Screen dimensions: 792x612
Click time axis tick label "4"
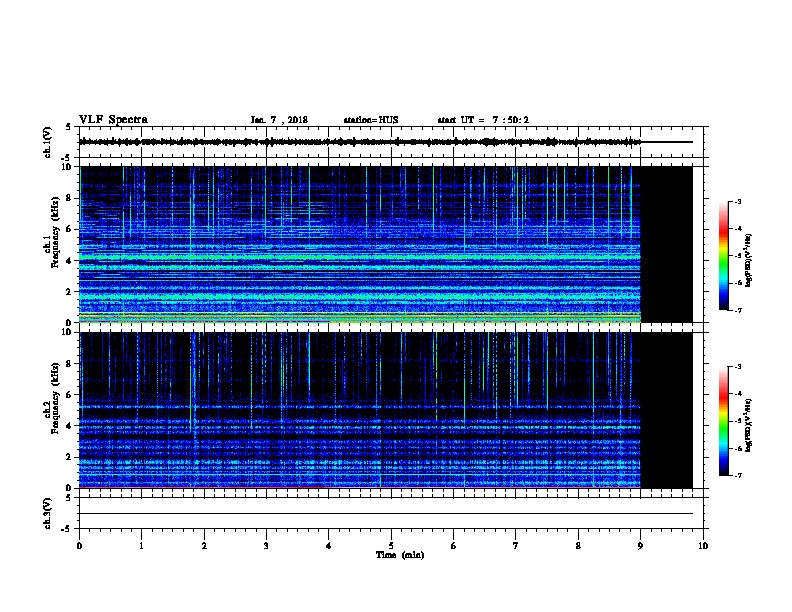pyautogui.click(x=329, y=546)
